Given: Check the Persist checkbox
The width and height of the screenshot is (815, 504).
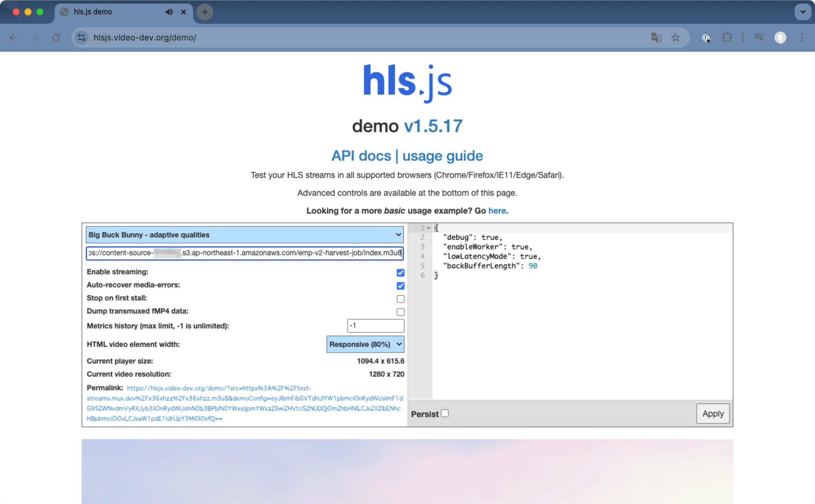Looking at the screenshot, I should (x=445, y=413).
